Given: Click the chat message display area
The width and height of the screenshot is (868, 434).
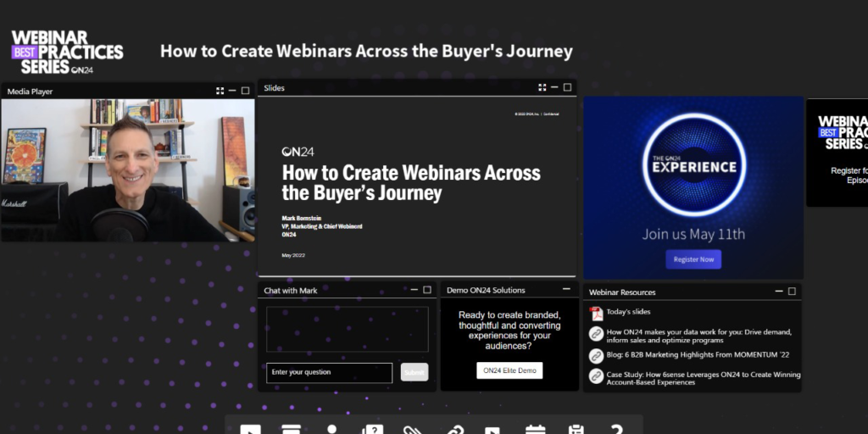Looking at the screenshot, I should [x=348, y=330].
